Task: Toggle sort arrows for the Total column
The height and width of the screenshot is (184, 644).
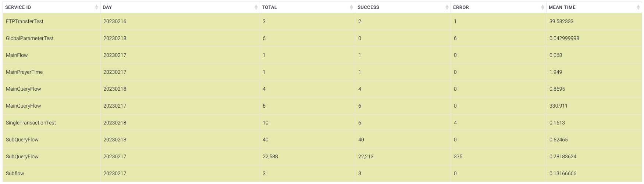Action: coord(351,7)
